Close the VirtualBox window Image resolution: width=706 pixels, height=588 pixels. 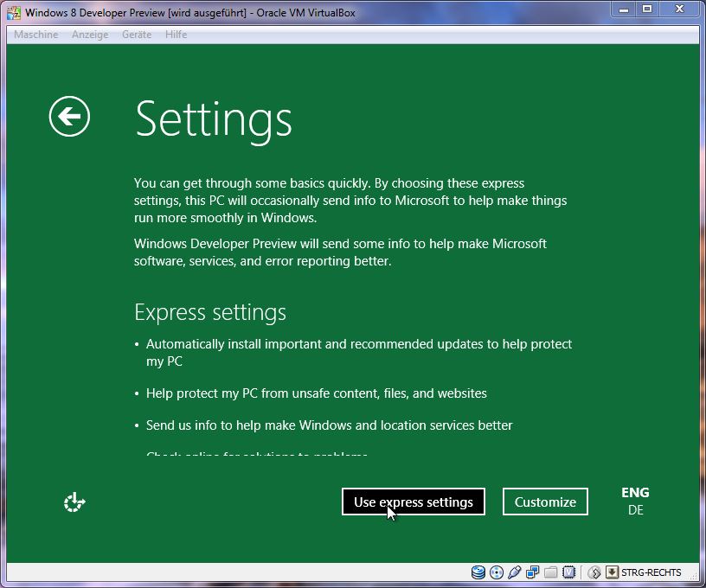click(x=679, y=10)
